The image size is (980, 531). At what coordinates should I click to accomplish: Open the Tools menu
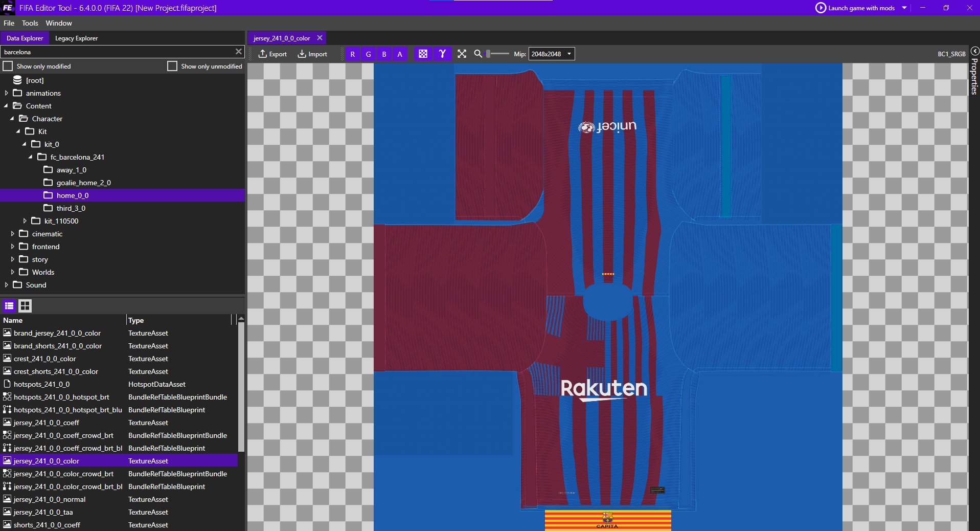pos(30,23)
